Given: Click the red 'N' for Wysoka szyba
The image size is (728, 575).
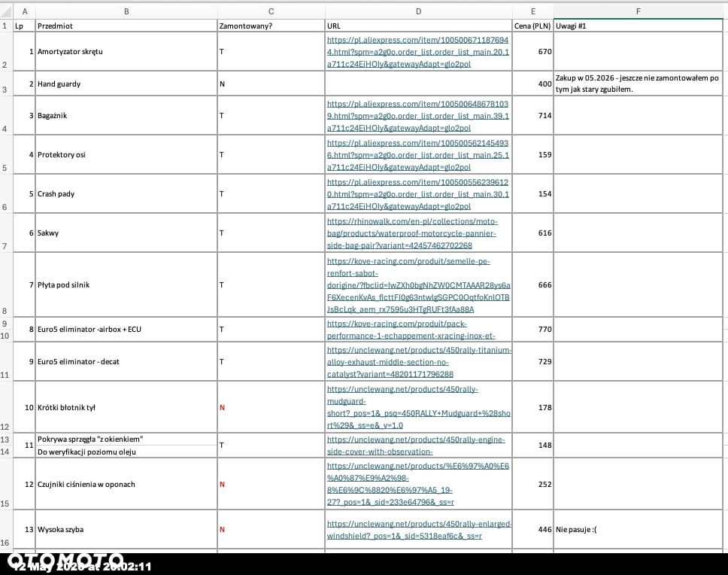Looking at the screenshot, I should [222, 530].
